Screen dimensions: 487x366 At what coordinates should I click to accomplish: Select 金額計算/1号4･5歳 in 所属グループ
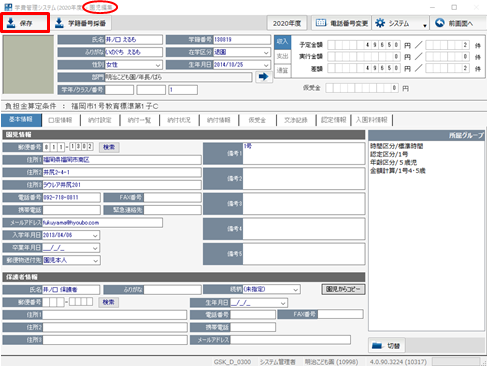click(x=398, y=171)
